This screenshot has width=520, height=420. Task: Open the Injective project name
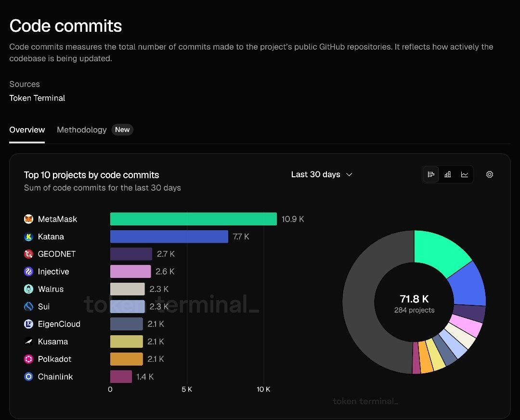53,272
